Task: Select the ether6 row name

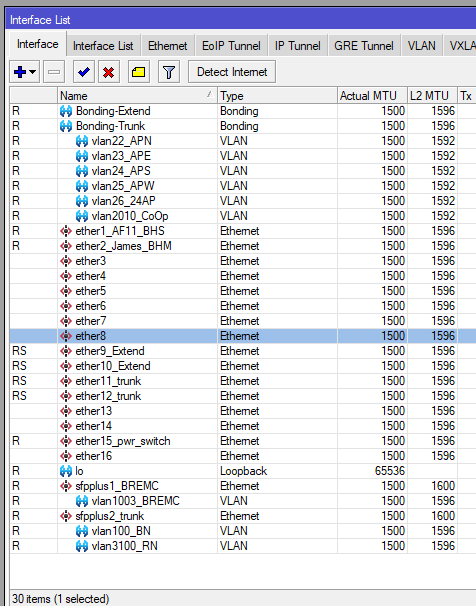Action: pos(90,306)
